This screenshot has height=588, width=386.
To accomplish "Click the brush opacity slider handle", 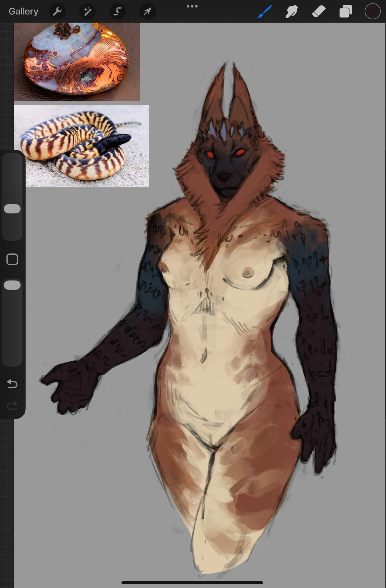I will pyautogui.click(x=12, y=285).
